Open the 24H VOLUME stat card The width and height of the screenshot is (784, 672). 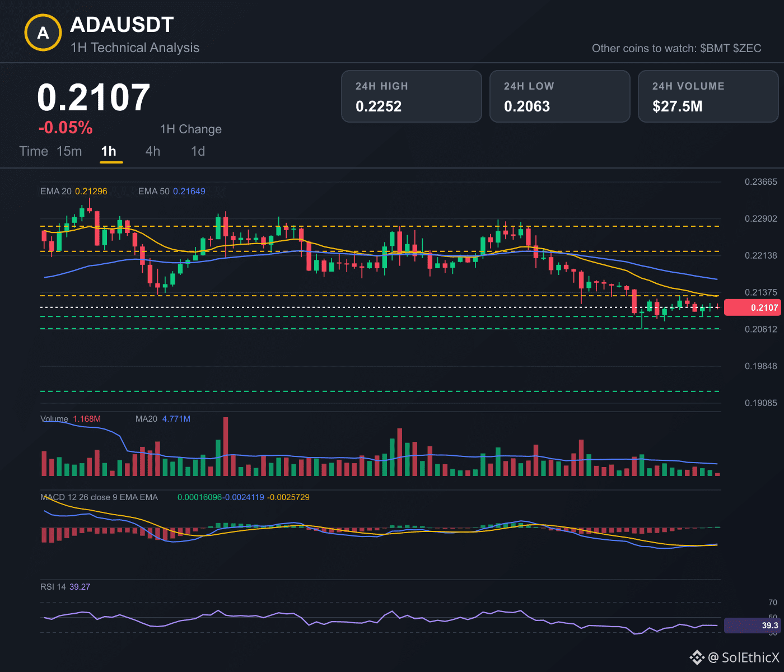pyautogui.click(x=708, y=96)
